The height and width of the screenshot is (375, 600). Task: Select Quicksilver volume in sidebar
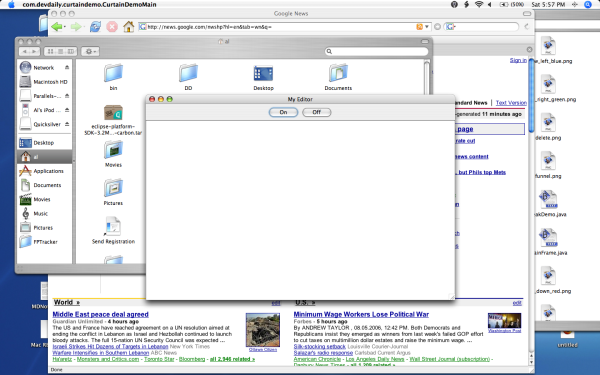point(44,124)
